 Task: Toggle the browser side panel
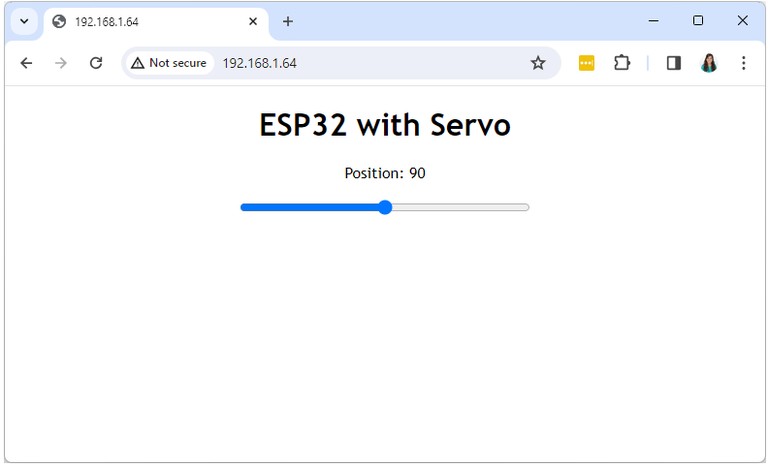(x=674, y=63)
